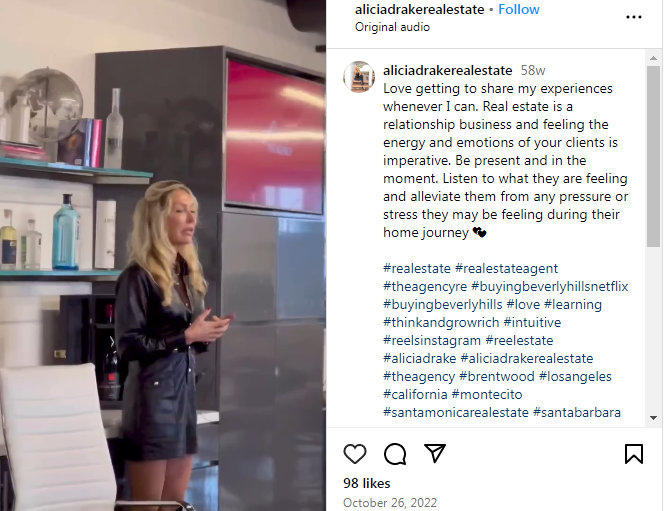Viewport: 668px width, 511px height.
Task: Click the scrollbar up arrow
Action: [x=653, y=58]
